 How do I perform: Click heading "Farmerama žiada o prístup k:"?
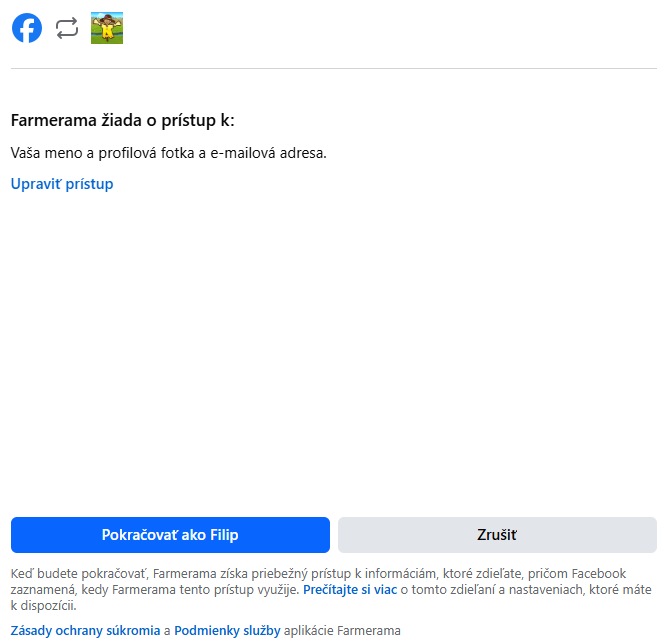[123, 121]
